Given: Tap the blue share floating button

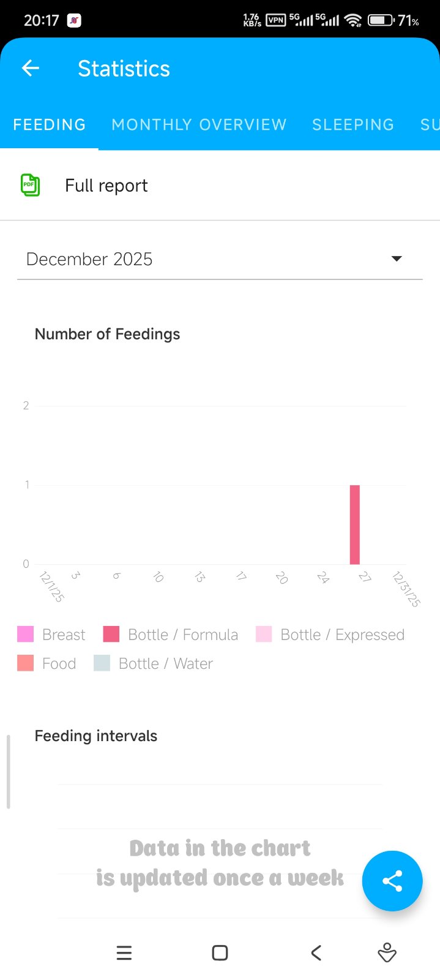Looking at the screenshot, I should click(x=392, y=881).
